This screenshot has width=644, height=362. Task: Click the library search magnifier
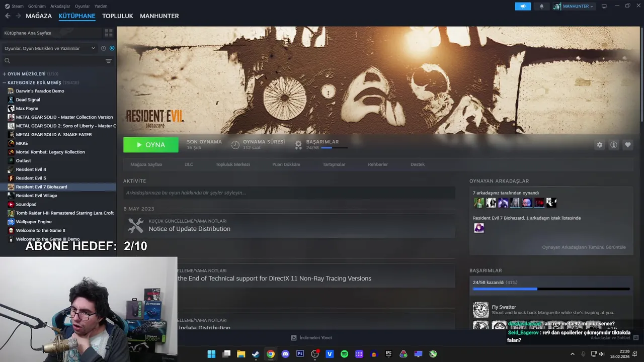point(8,61)
